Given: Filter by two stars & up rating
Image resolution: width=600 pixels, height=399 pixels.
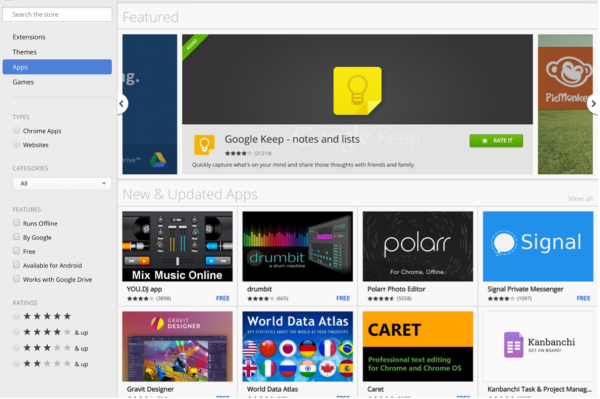Looking at the screenshot, I should pyautogui.click(x=16, y=363).
